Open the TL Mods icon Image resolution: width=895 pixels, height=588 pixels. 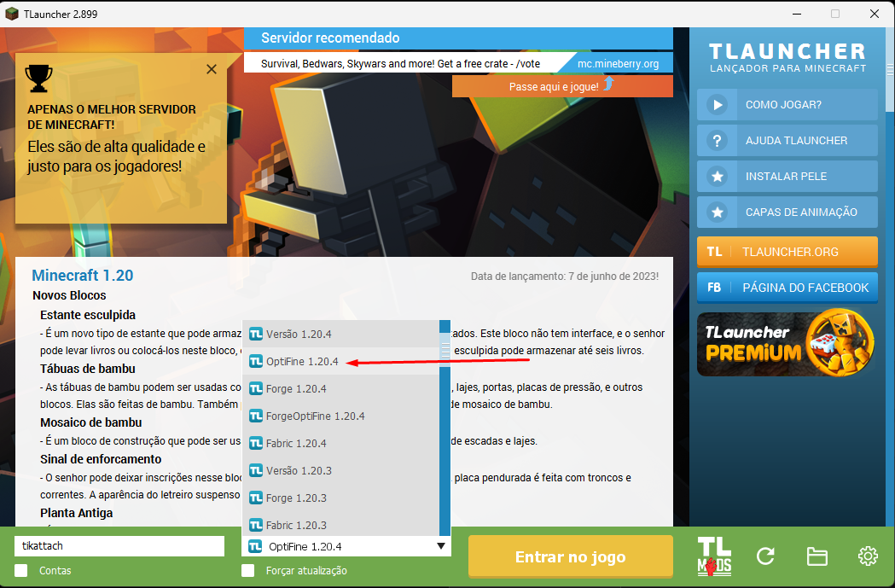click(x=714, y=556)
